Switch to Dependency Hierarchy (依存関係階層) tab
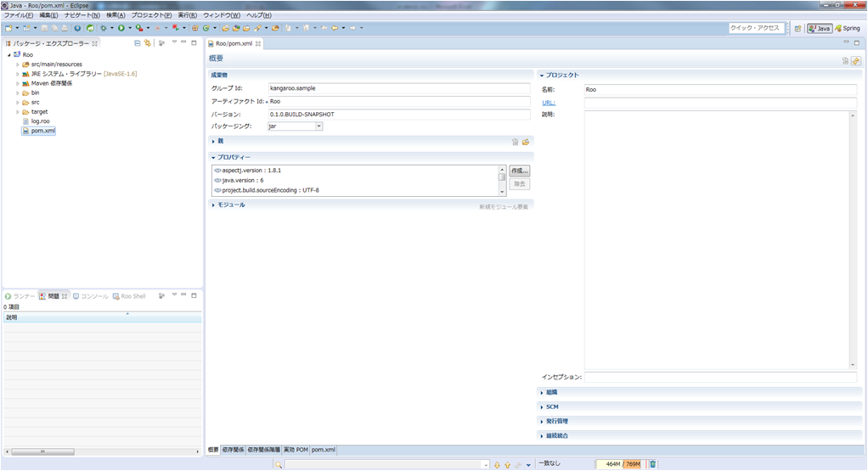 click(x=263, y=450)
